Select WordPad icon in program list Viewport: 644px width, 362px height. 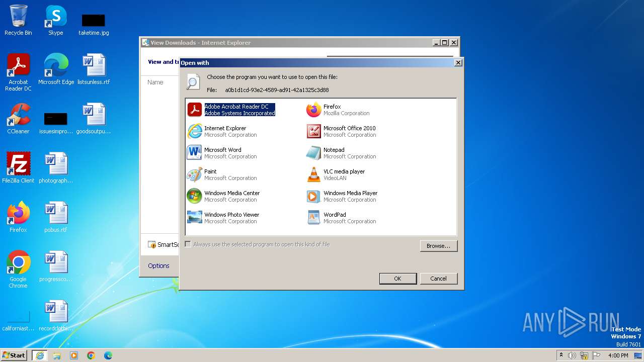pos(314,218)
